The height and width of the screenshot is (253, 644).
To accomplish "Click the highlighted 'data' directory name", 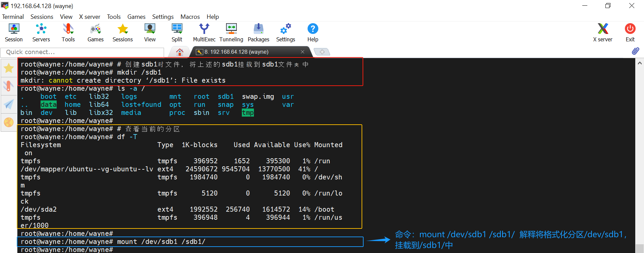I will tap(49, 104).
